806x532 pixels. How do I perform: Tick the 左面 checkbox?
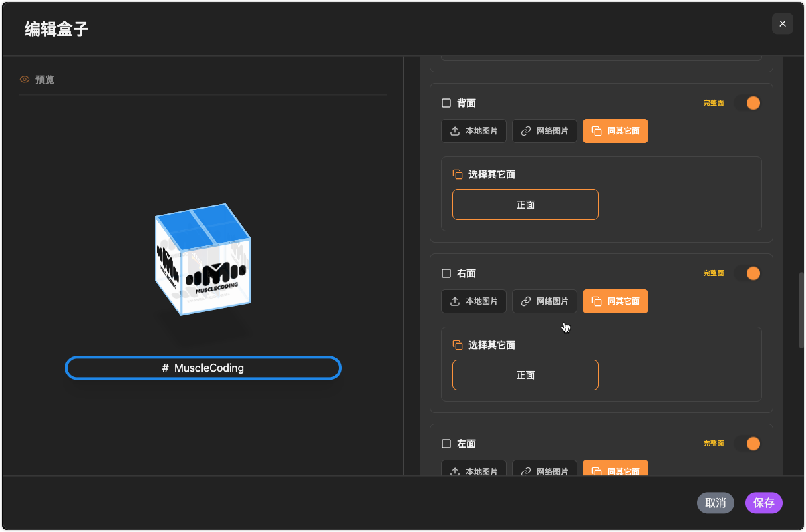446,444
